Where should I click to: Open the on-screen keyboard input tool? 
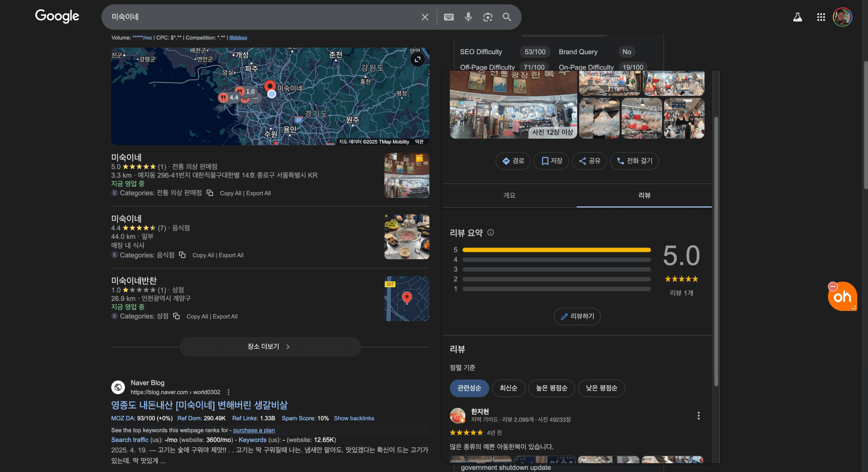tap(449, 17)
